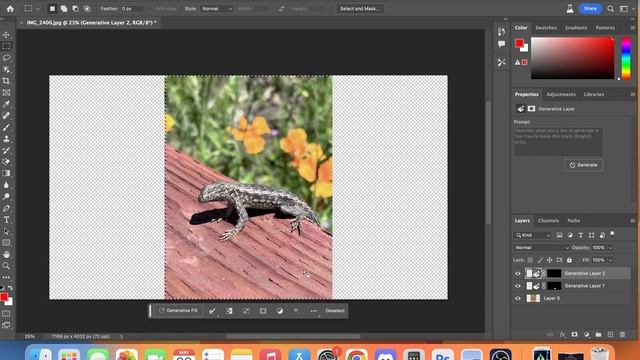Switch to the Patterns tab

[605, 28]
